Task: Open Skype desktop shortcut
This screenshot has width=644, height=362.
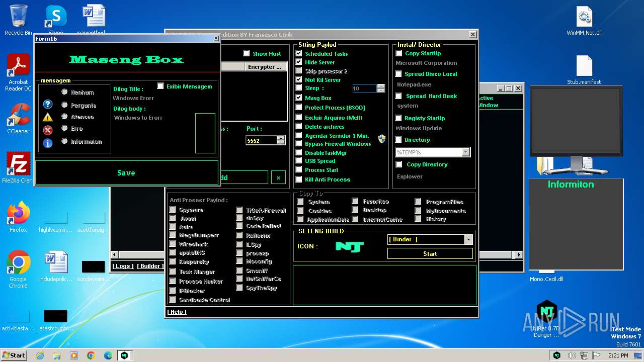Action: pyautogui.click(x=56, y=20)
